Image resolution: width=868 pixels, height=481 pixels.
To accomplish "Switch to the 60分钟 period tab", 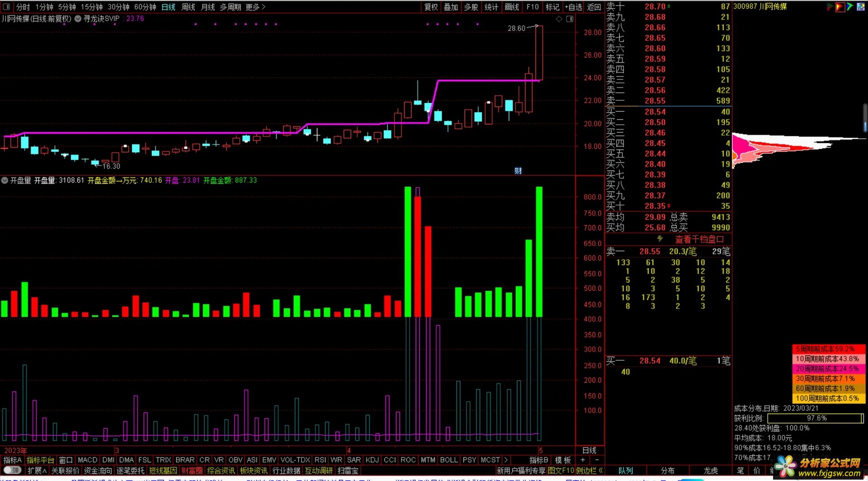I will pos(145,7).
